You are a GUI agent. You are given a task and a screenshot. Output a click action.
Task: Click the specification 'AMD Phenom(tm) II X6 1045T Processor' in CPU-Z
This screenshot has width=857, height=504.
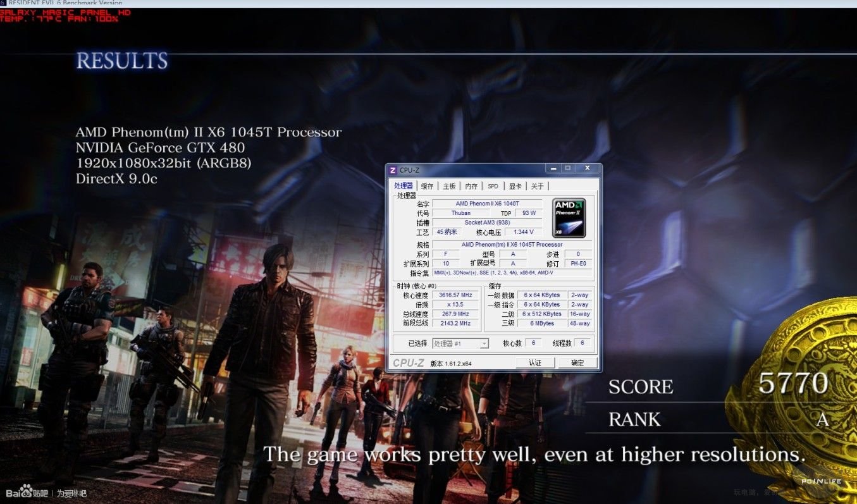coord(512,245)
